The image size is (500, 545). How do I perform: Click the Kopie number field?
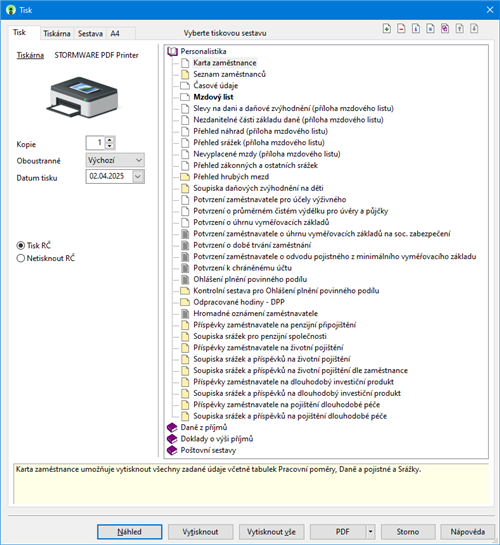tap(96, 143)
